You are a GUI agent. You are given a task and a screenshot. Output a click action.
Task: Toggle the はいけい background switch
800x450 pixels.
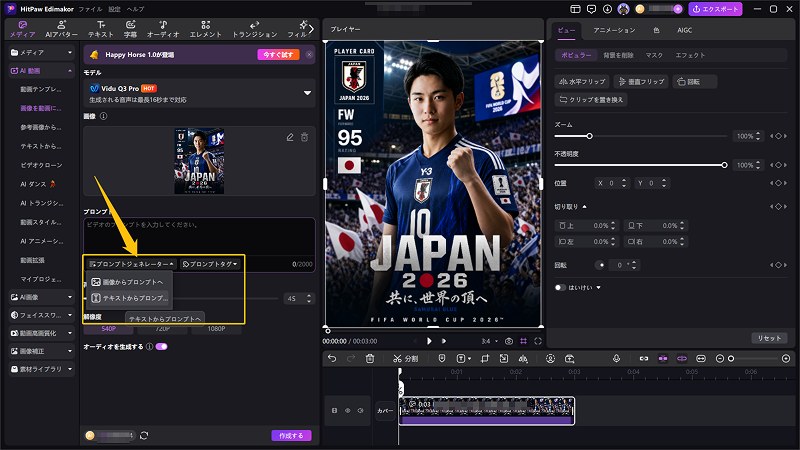560,287
